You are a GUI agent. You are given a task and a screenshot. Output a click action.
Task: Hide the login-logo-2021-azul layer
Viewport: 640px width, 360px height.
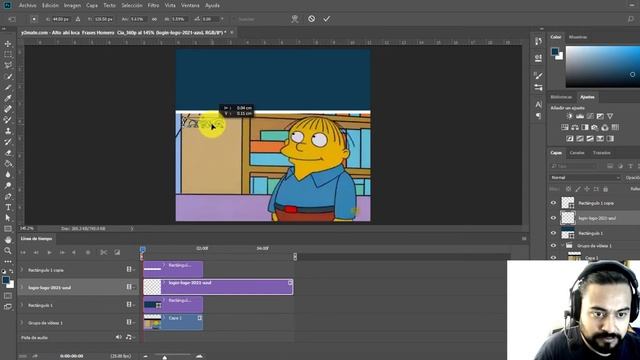pos(553,218)
